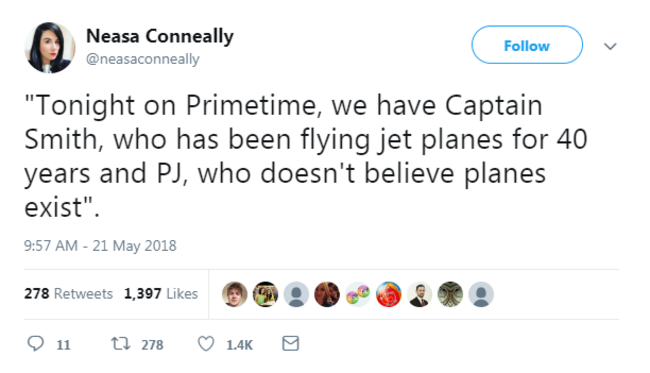
Task: Click the first gray default avatar
Action: click(296, 294)
